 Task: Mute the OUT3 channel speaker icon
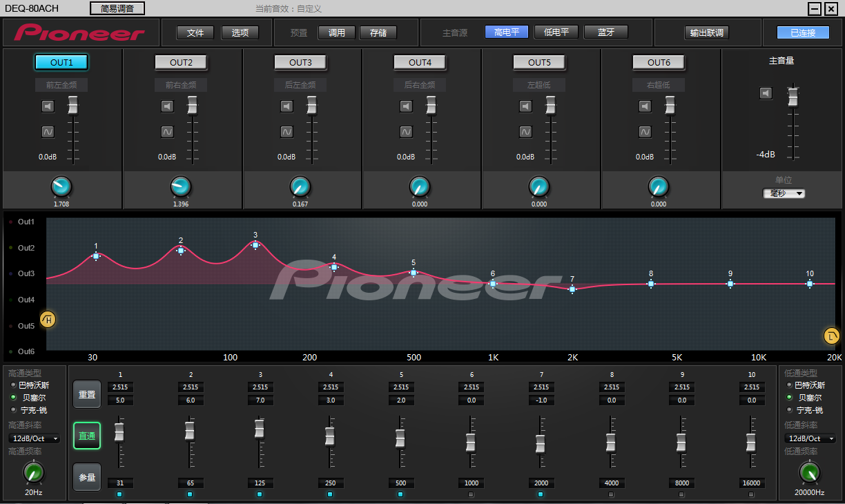286,106
